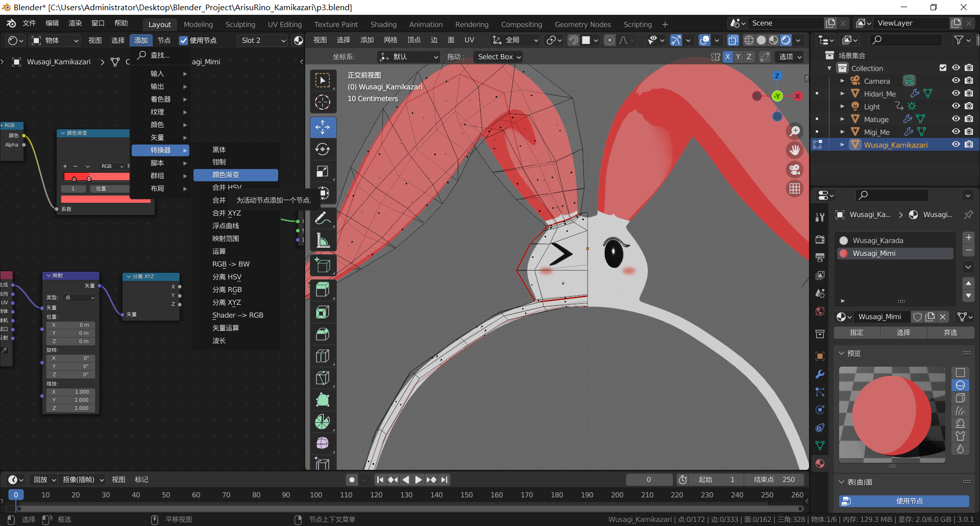Select the Spin tool

click(x=323, y=422)
